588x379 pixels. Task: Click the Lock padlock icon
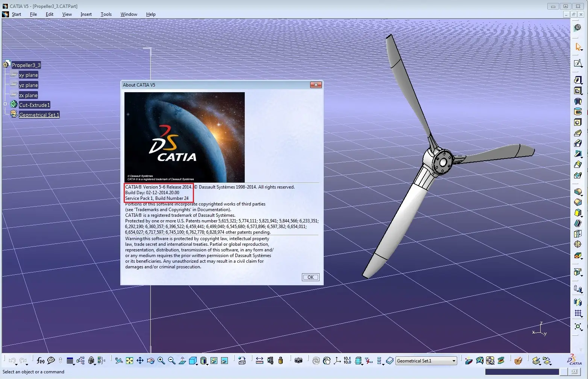click(91, 361)
